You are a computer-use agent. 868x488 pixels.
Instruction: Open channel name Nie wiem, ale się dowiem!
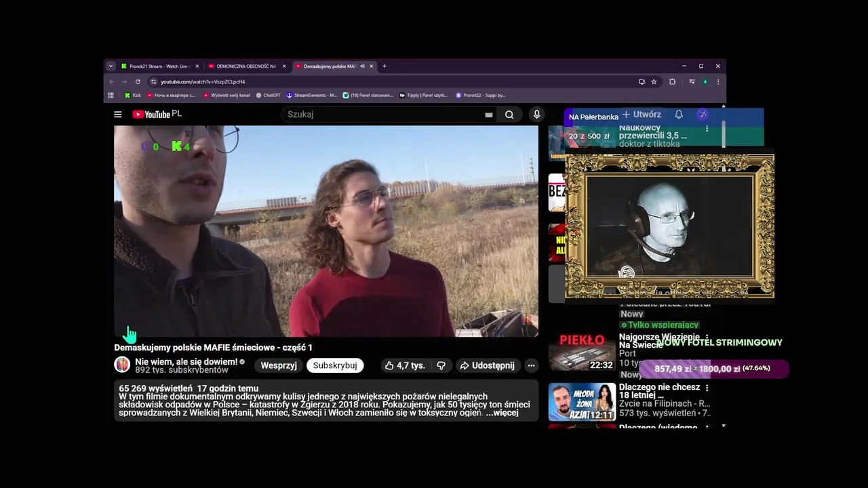(186, 362)
